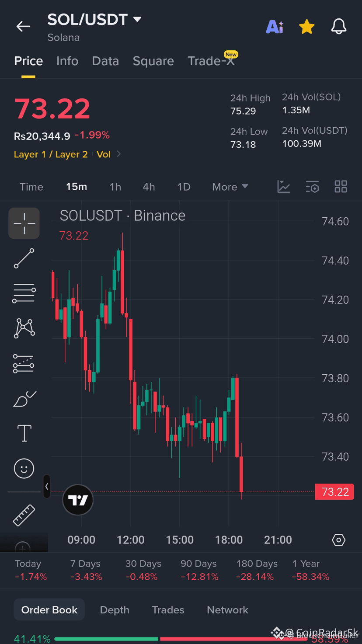Switch to the Network tab
Image resolution: width=362 pixels, height=644 pixels.
pyautogui.click(x=227, y=610)
